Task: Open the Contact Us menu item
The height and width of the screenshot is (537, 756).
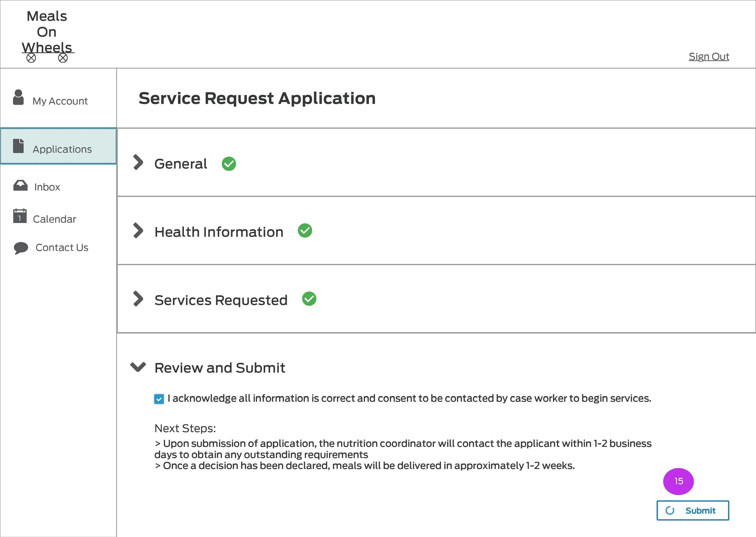Action: click(x=62, y=247)
